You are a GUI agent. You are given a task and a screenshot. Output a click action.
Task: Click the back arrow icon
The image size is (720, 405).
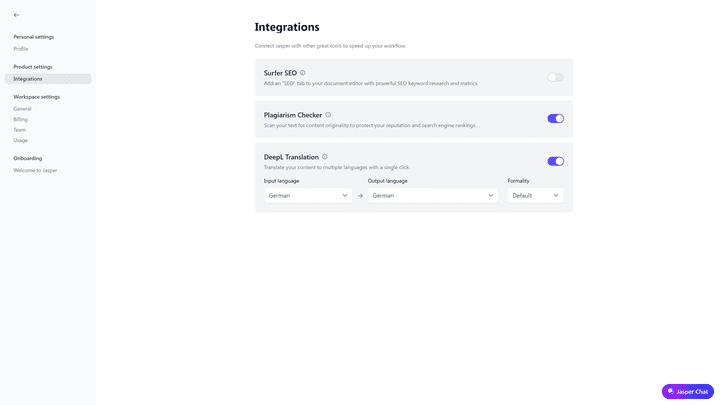click(x=16, y=15)
